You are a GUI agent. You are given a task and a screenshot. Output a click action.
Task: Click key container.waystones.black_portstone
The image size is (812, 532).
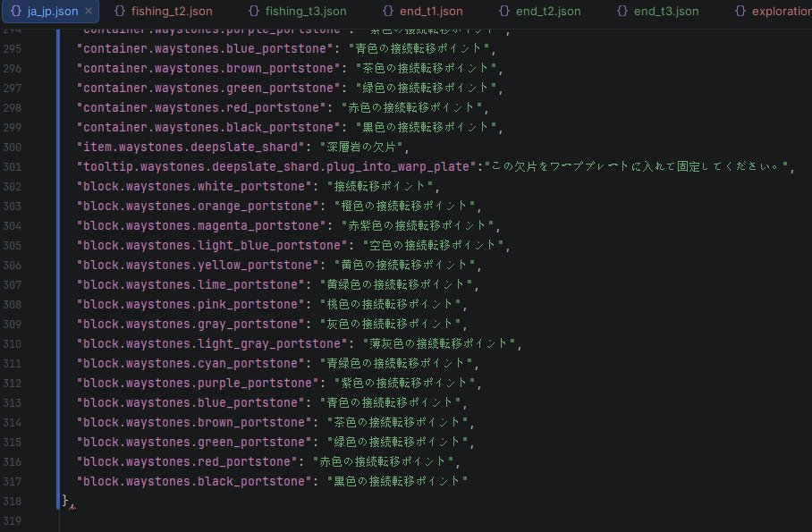pos(208,128)
